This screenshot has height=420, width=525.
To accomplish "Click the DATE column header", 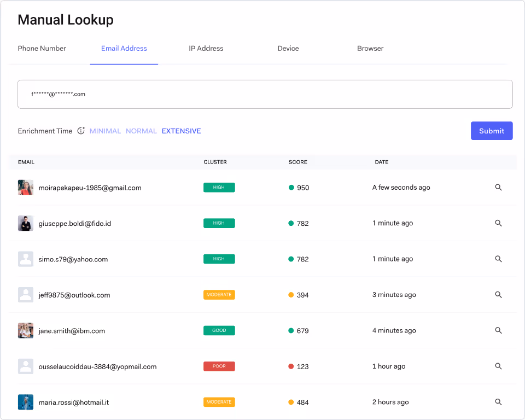I will point(381,162).
